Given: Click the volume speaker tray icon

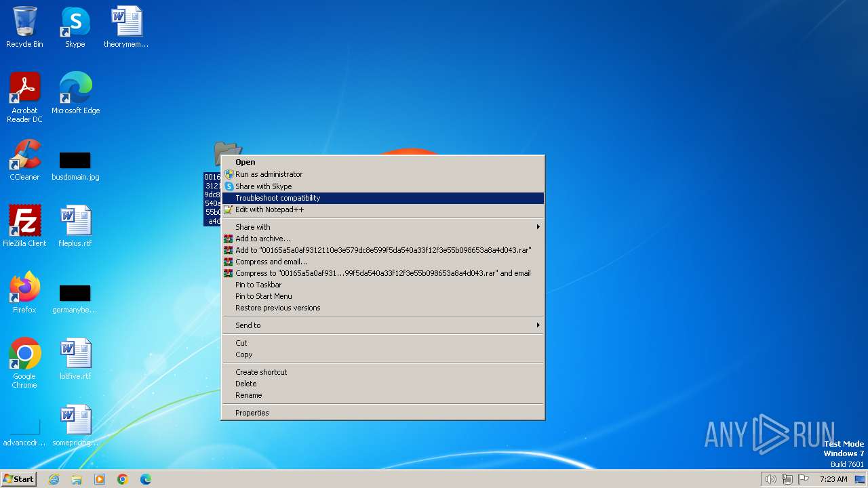Looking at the screenshot, I should coord(770,479).
